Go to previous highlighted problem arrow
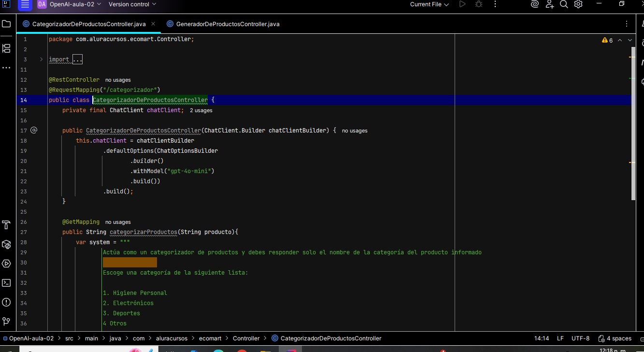This screenshot has height=352, width=644. tap(620, 40)
